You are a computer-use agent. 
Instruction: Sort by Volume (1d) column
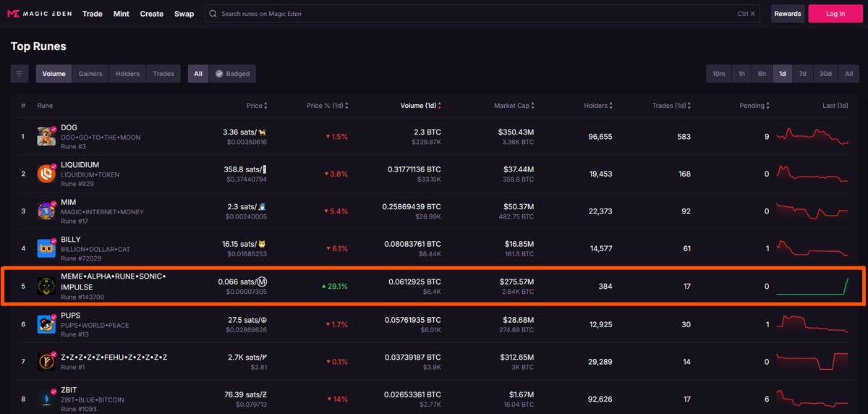pos(420,106)
